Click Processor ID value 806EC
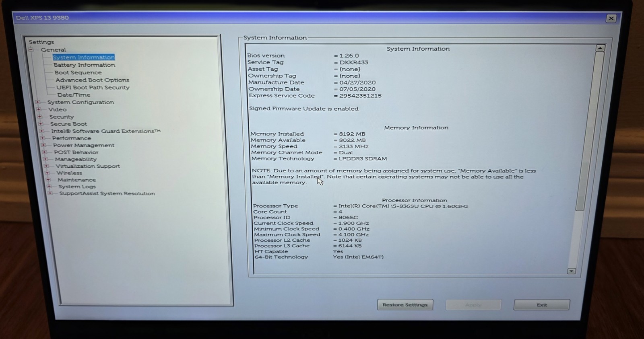The image size is (644, 339). (348, 218)
